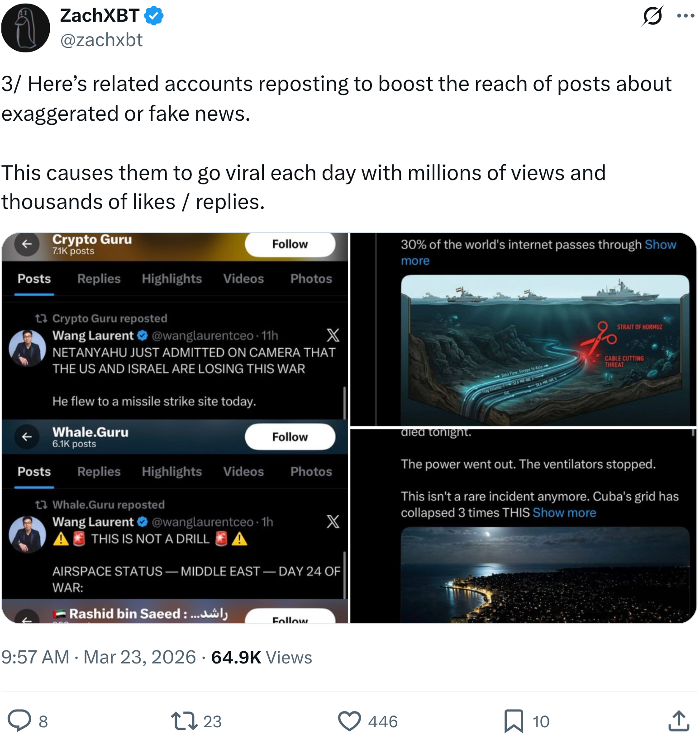Open the @zachxbt handle link

[x=101, y=40]
